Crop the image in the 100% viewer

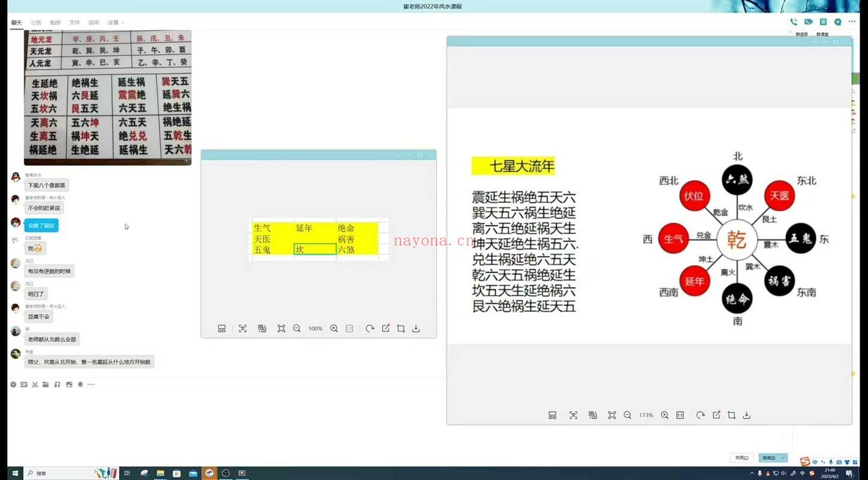pos(401,329)
